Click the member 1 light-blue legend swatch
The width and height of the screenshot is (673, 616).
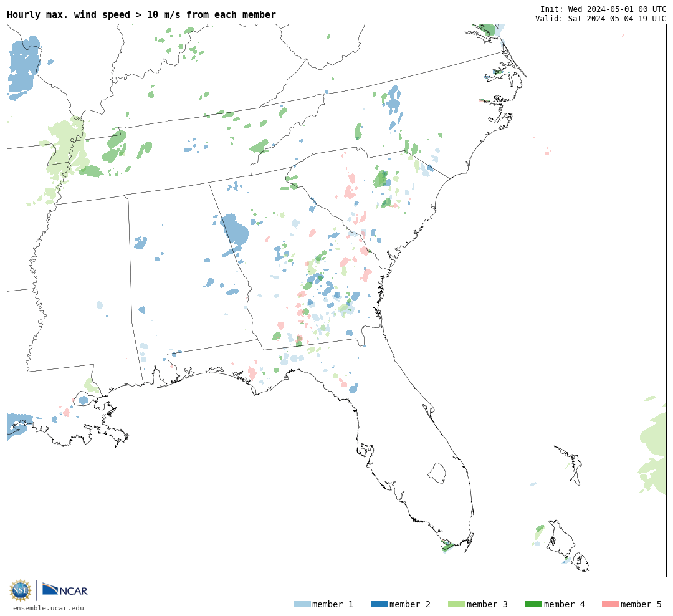302,604
